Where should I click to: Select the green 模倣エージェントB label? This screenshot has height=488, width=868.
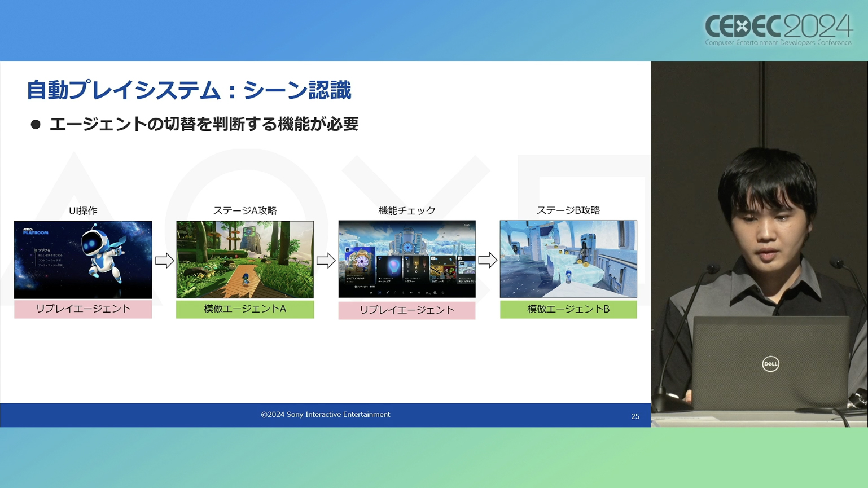(568, 309)
